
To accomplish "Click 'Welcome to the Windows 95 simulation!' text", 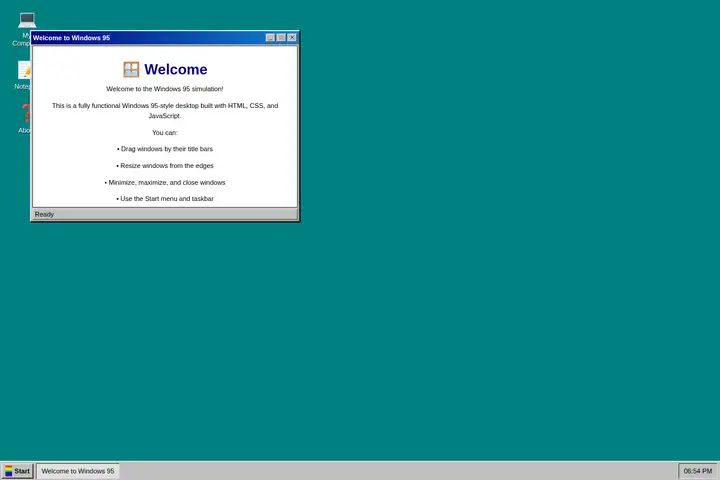I will tap(165, 89).
